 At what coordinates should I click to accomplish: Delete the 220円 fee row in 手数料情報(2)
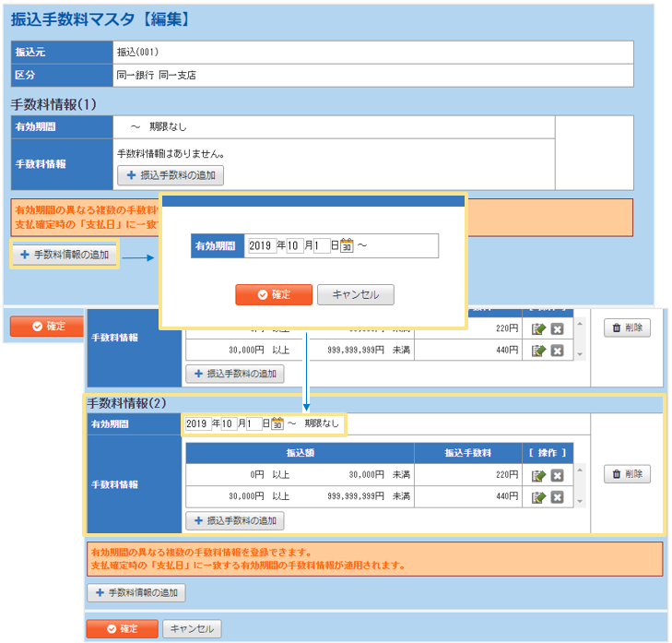point(557,475)
